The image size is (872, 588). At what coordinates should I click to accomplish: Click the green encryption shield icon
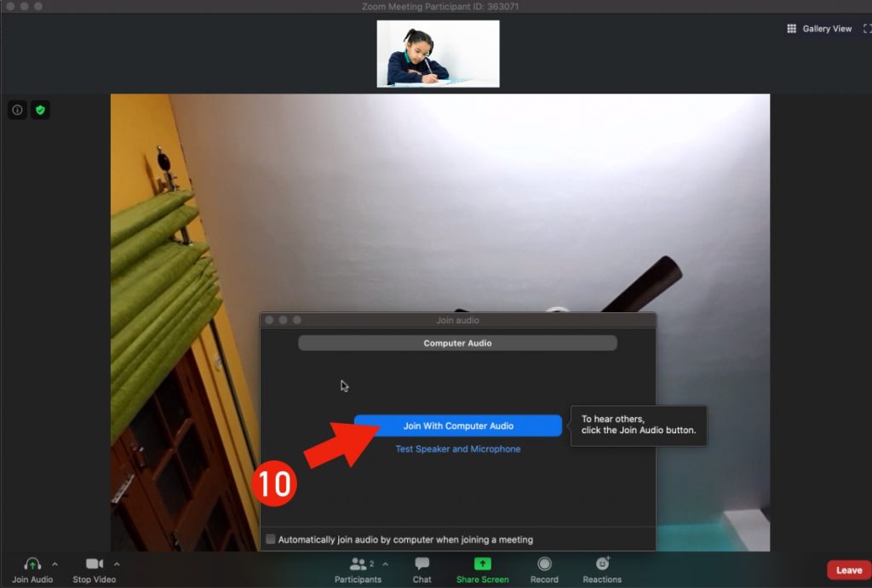click(x=40, y=109)
